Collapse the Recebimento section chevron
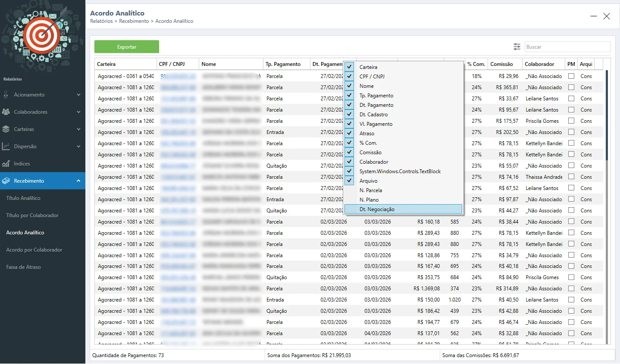 [x=78, y=181]
